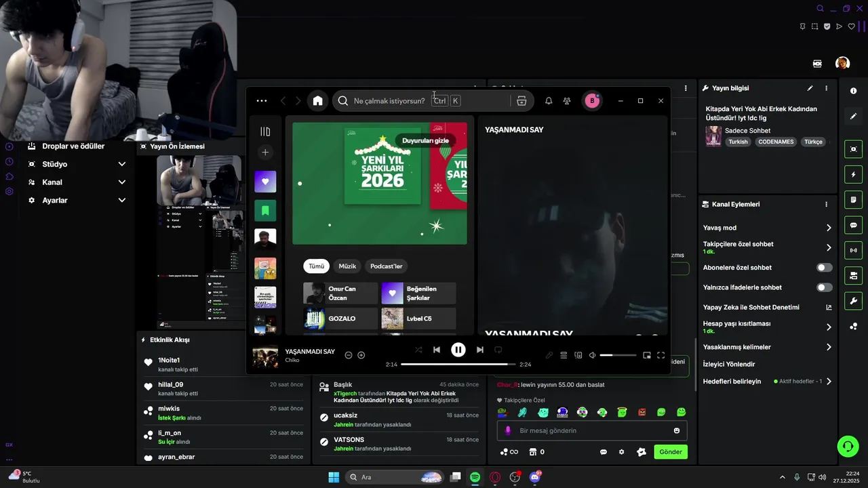The width and height of the screenshot is (868, 488).
Task: Edit Yayın bilgisi pencil icon
Action: coord(810,88)
